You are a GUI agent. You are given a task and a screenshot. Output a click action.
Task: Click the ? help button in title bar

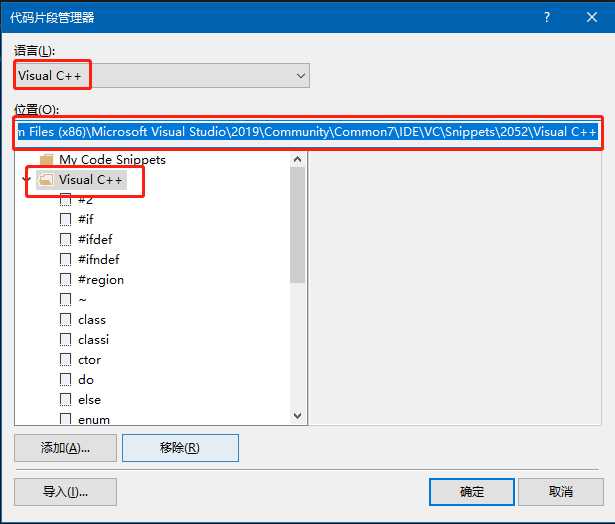547,17
